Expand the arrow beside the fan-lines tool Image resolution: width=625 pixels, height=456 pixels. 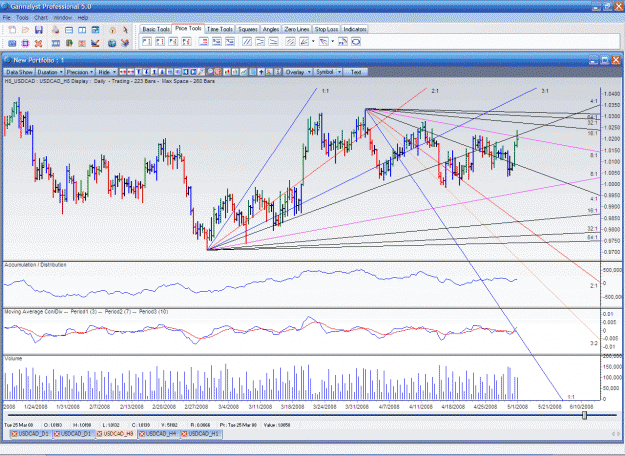pyautogui.click(x=313, y=41)
